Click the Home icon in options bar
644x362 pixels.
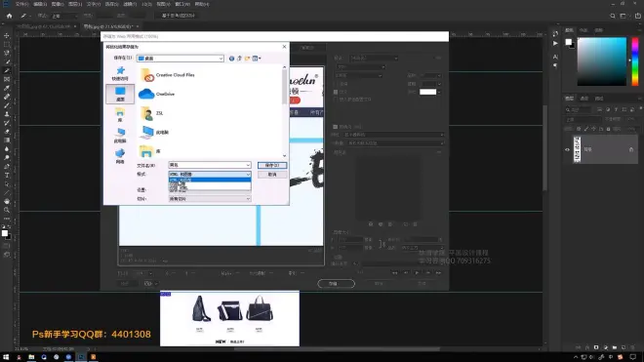pos(9,16)
